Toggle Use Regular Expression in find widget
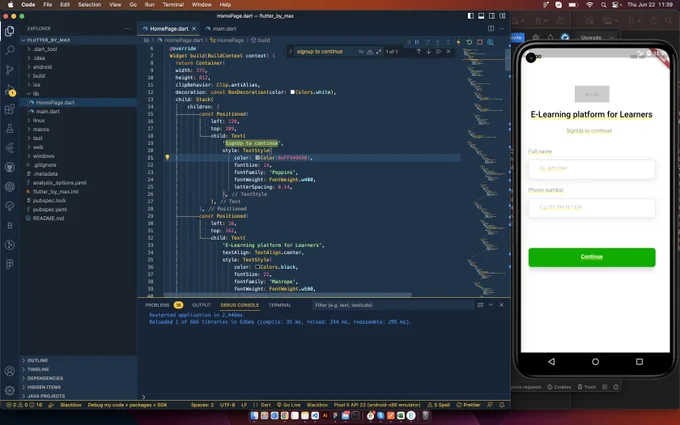This screenshot has height=425, width=680. pos(379,52)
